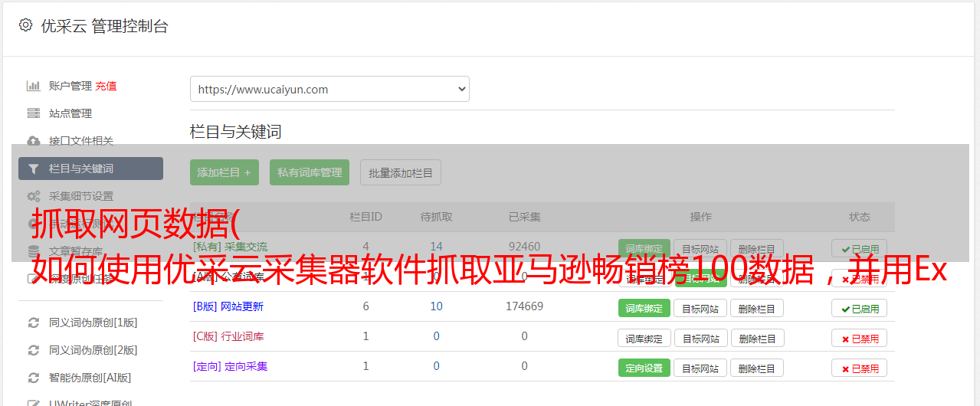Click the 优采云 管理控制台 title
Screen dimensions: 980x406
click(104, 26)
